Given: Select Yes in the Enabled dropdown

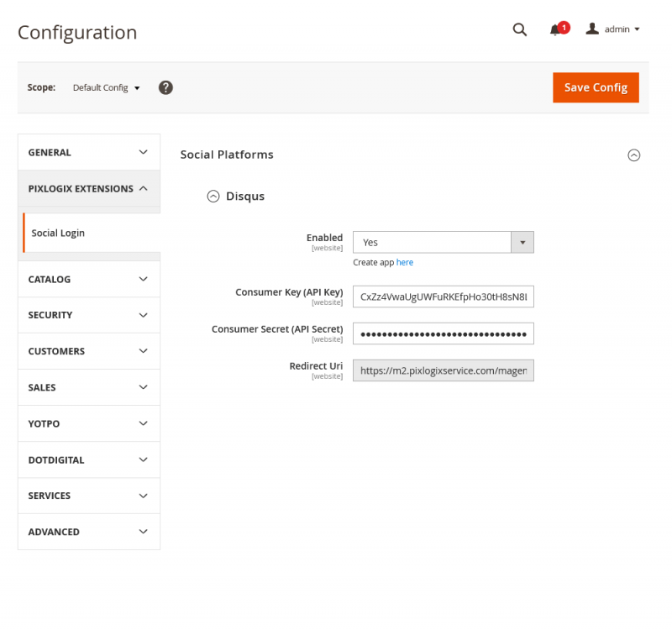Looking at the screenshot, I should pyautogui.click(x=431, y=242).
